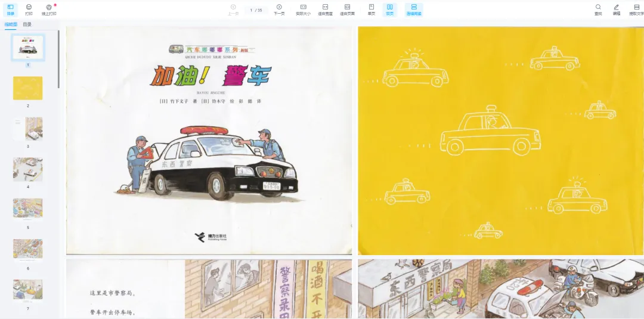Click the title text 加油！警车 on cover
The width and height of the screenshot is (644, 319).
click(x=210, y=76)
